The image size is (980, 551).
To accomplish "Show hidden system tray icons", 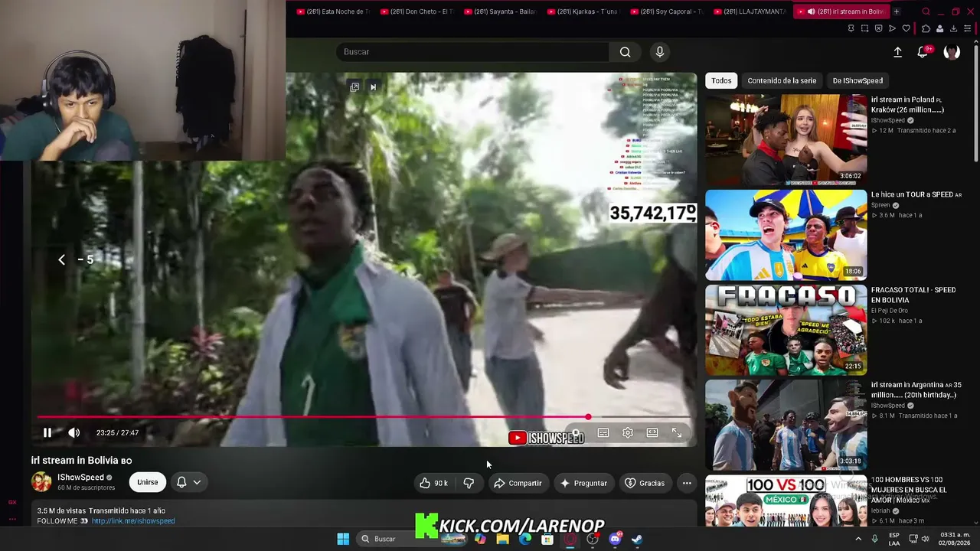I will [x=858, y=539].
